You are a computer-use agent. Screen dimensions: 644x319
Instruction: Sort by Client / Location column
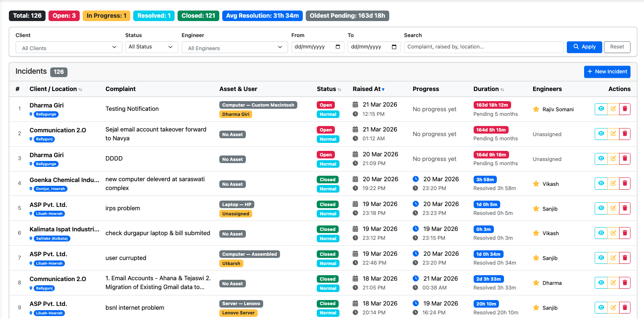coord(56,89)
